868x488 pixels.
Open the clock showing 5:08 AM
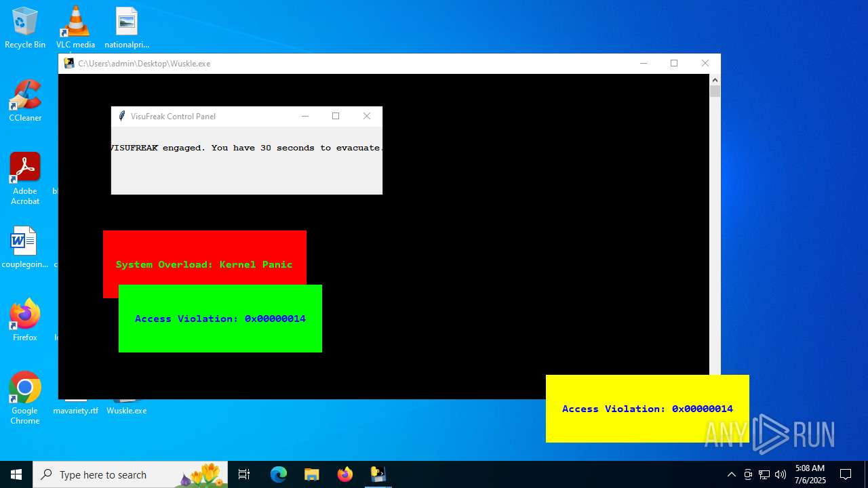(x=810, y=474)
